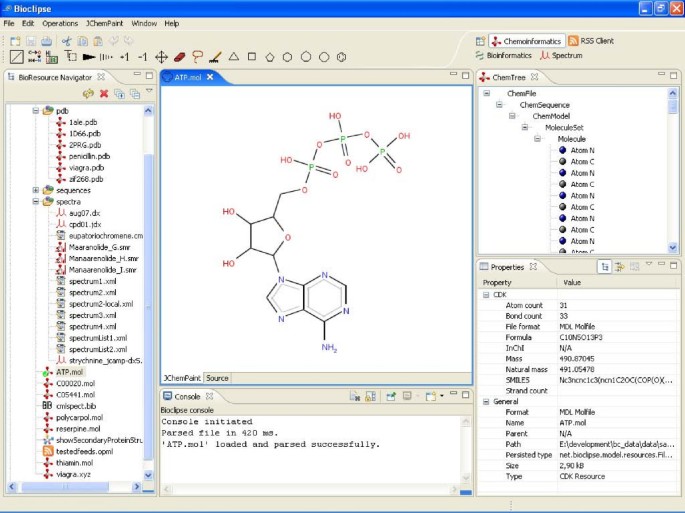Click the +1 increase charge tool
This screenshot has width=685, height=513.
(x=125, y=57)
